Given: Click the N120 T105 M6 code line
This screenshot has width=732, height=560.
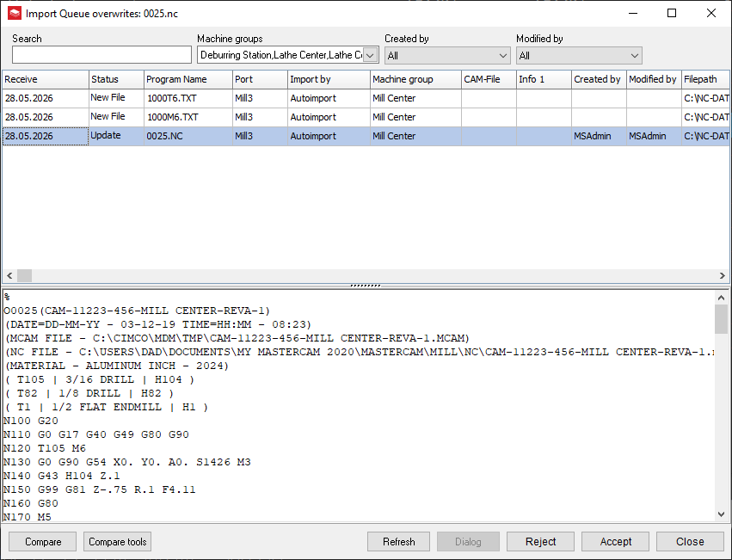Looking at the screenshot, I should coord(45,448).
